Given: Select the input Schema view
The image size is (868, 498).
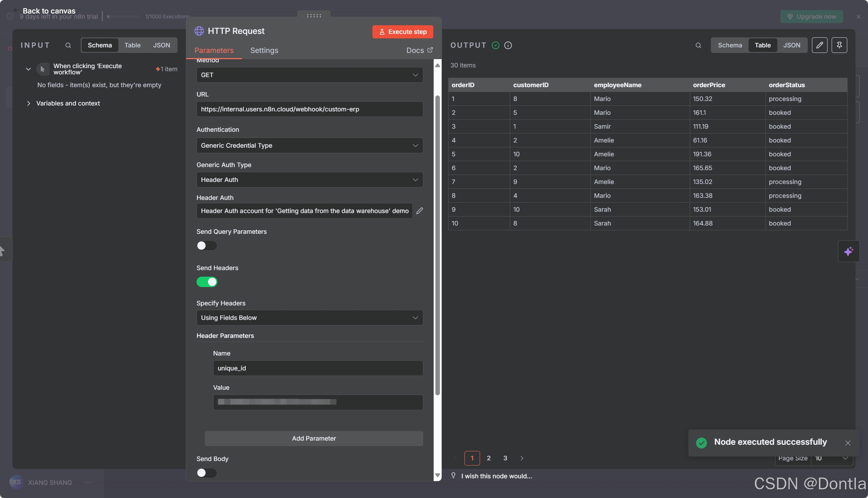Looking at the screenshot, I should 100,45.
